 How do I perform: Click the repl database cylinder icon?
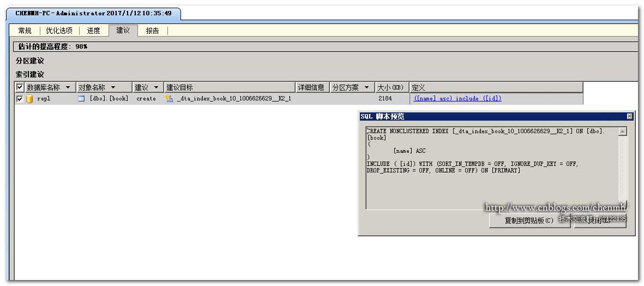coord(29,99)
